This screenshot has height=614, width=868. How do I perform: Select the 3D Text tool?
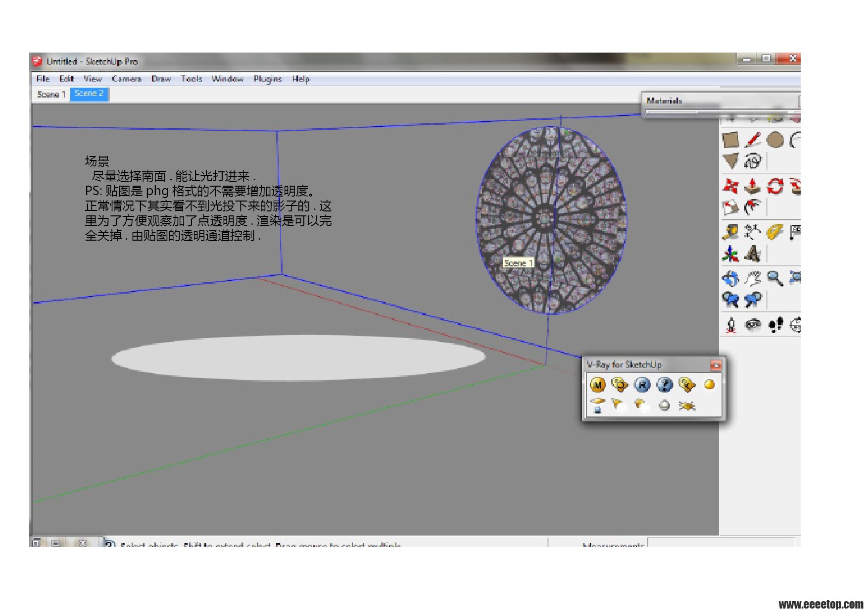pos(753,254)
